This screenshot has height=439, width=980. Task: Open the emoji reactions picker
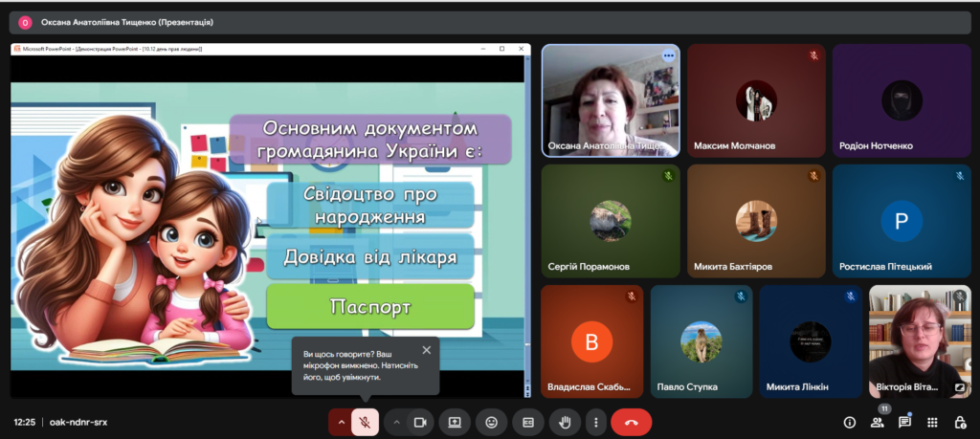pyautogui.click(x=492, y=422)
